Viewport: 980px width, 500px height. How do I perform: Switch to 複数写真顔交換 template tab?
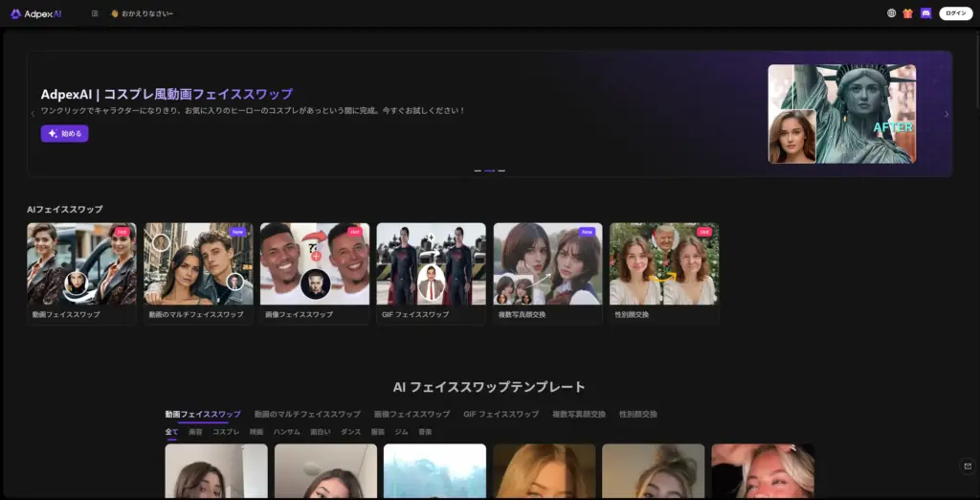(x=579, y=414)
